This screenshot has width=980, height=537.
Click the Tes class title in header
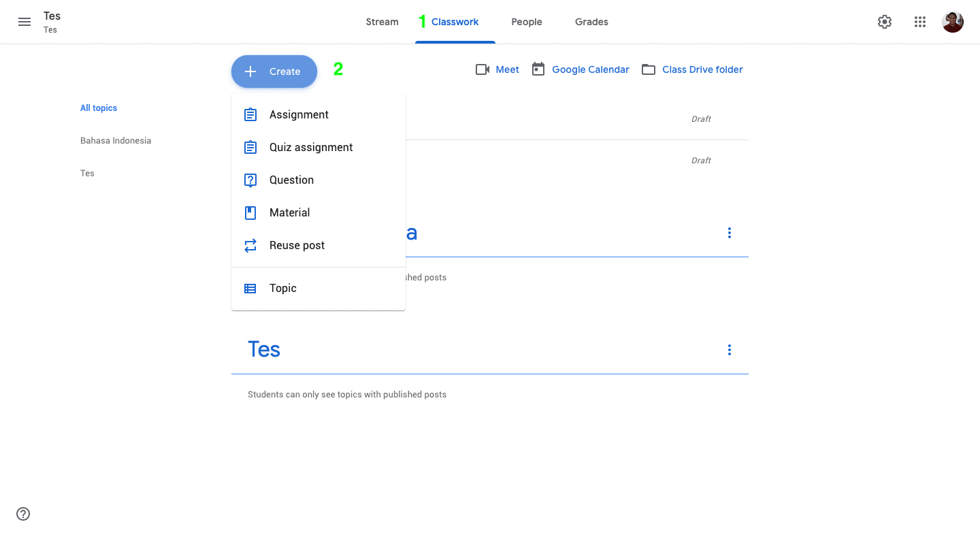click(52, 16)
